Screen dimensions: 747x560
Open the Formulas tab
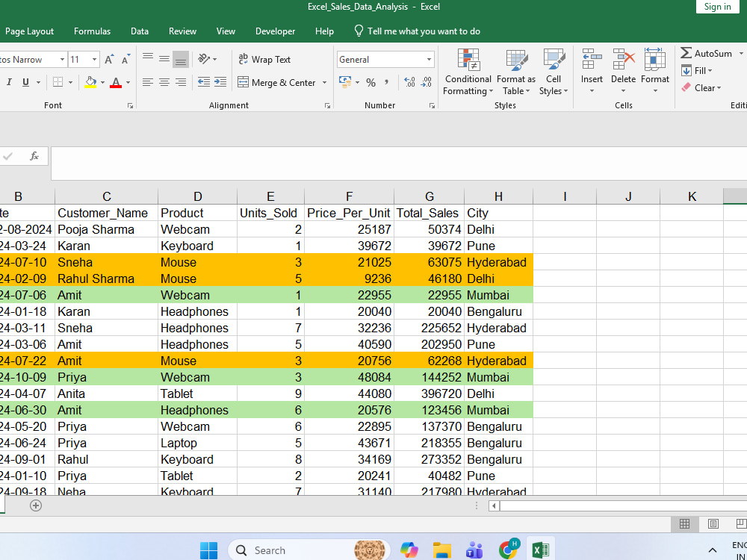pyautogui.click(x=92, y=31)
